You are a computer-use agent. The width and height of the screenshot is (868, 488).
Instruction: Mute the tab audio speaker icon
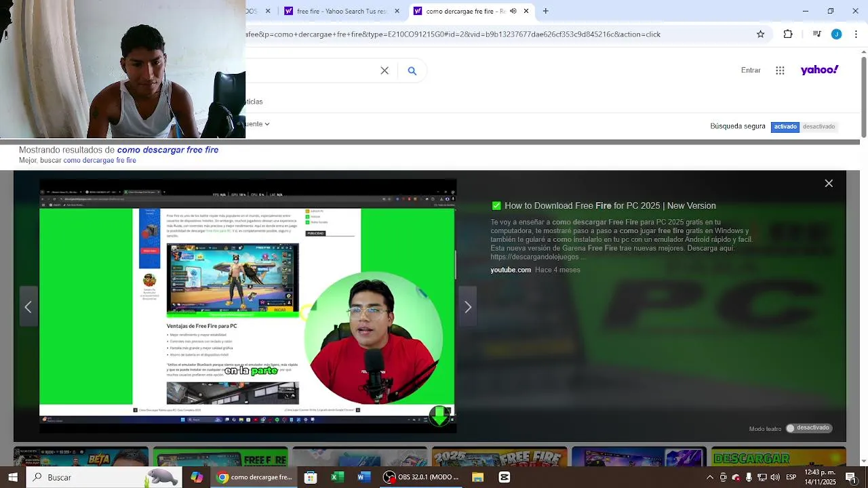coord(513,11)
